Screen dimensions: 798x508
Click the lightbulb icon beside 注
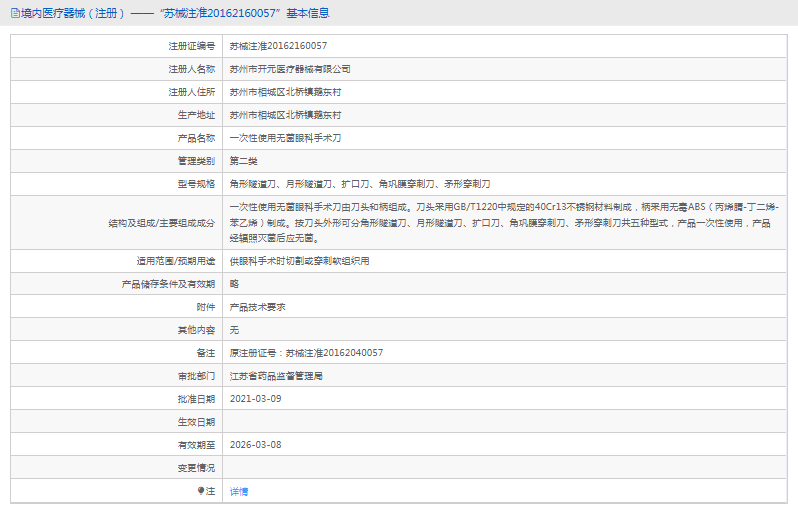pyautogui.click(x=200, y=491)
